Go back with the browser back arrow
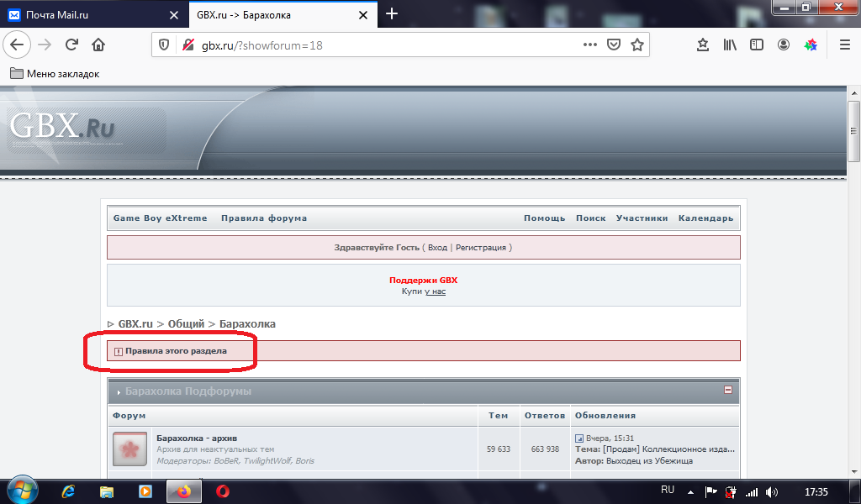 [17, 45]
